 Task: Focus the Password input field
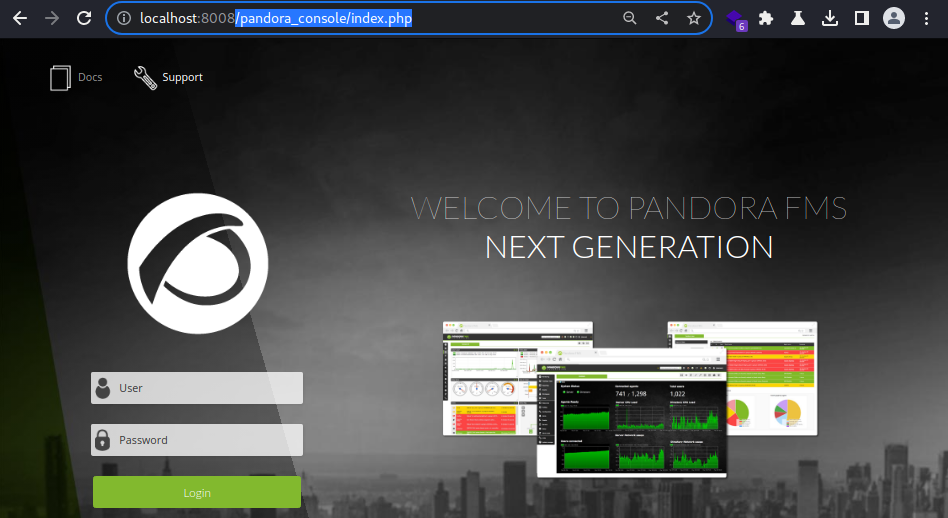(197, 440)
